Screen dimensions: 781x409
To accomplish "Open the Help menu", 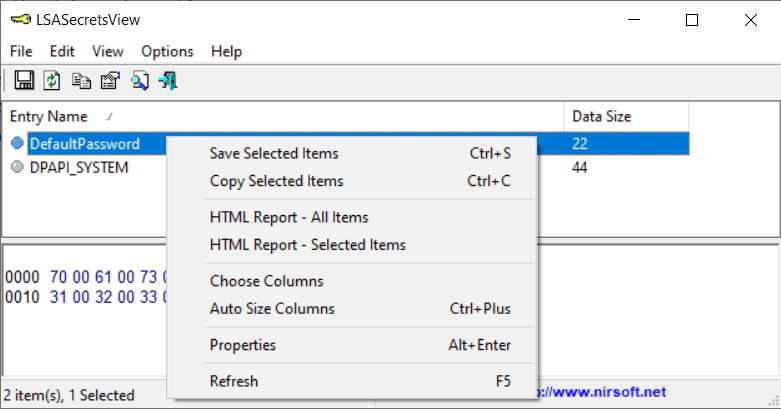I will click(226, 51).
